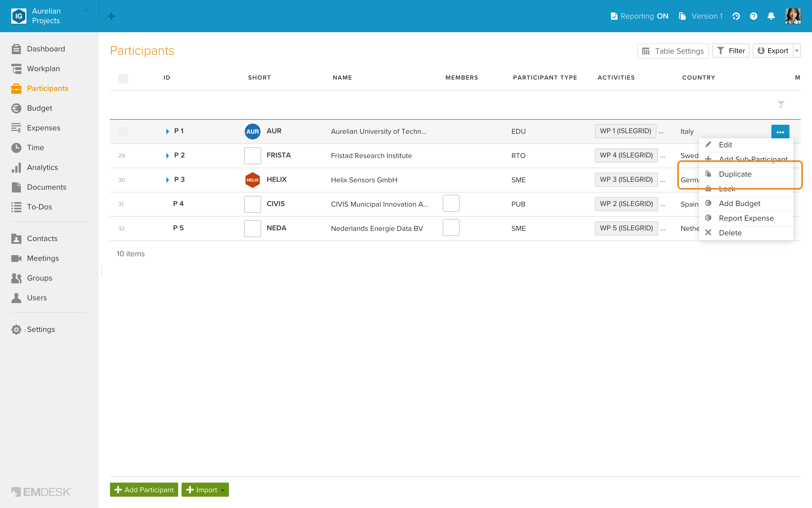This screenshot has width=812, height=508.
Task: Open the three-dots menu for P 1
Action: point(780,132)
